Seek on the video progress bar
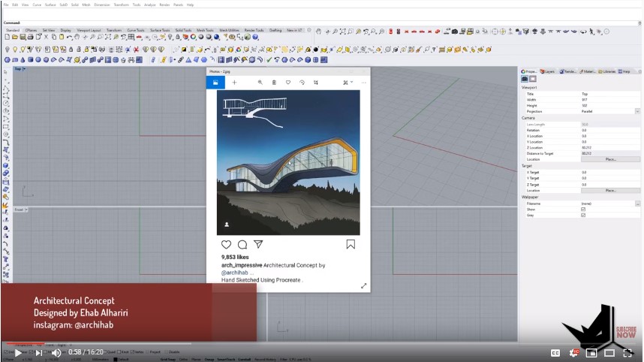 click(322, 343)
